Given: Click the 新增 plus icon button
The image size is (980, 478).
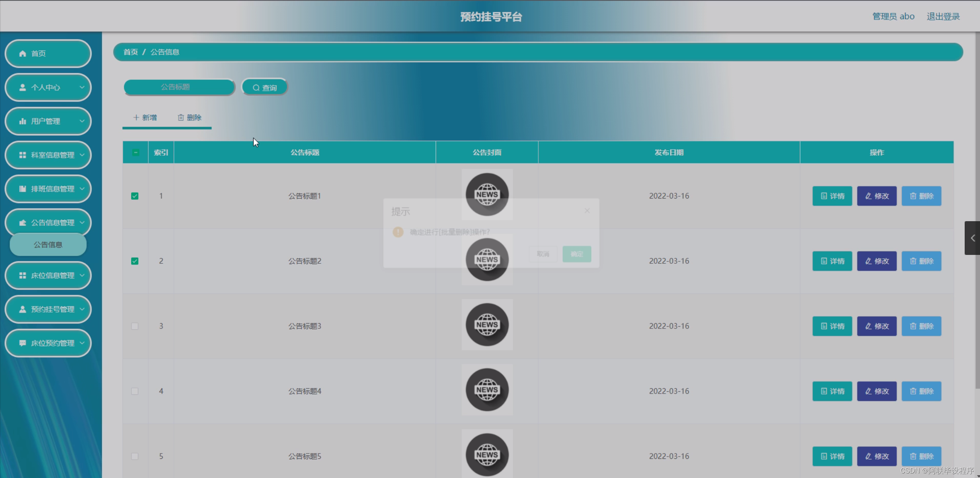Looking at the screenshot, I should coord(145,118).
